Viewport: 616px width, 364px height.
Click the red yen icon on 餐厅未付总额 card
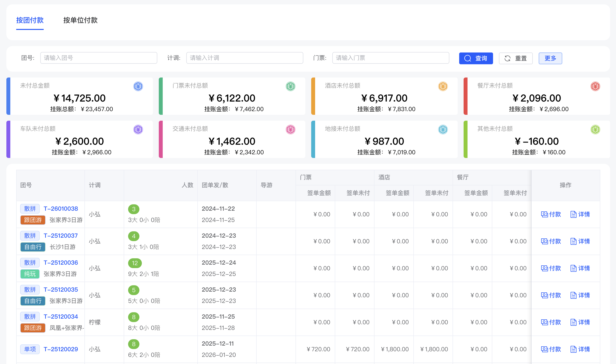coord(595,86)
